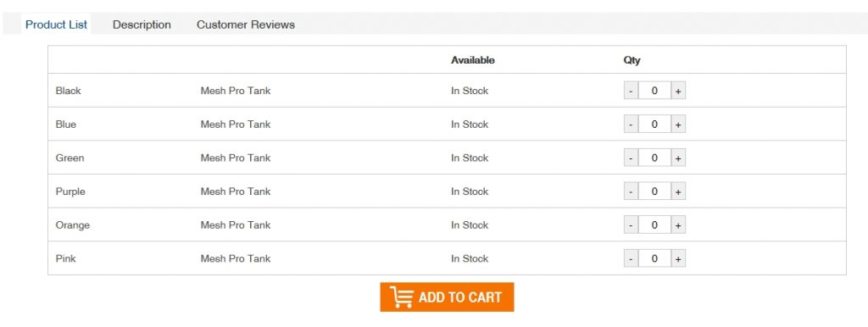The height and width of the screenshot is (327, 868).
Task: Click the Orange row quantity field
Action: (654, 224)
